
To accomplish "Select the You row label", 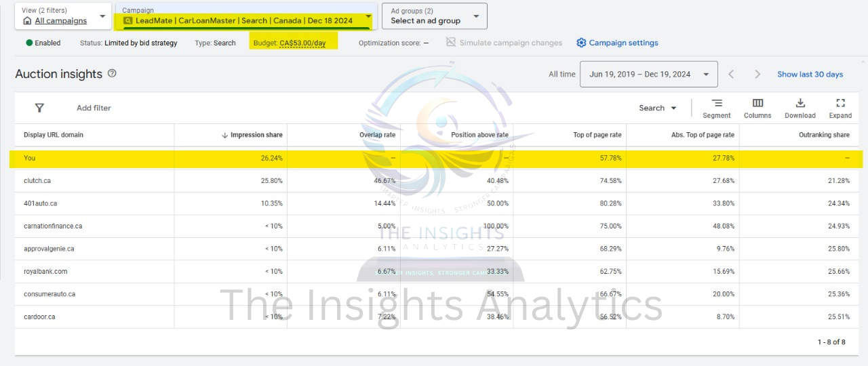I will (29, 158).
